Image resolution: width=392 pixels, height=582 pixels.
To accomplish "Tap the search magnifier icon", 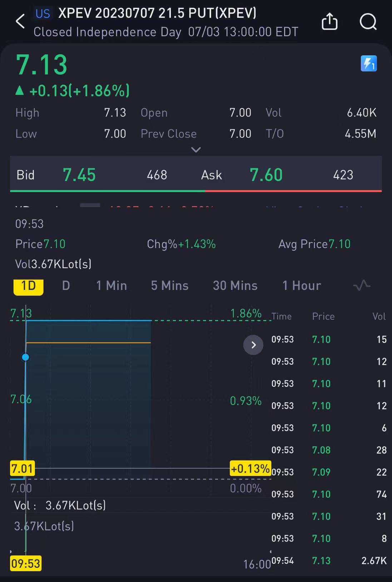I will [368, 21].
